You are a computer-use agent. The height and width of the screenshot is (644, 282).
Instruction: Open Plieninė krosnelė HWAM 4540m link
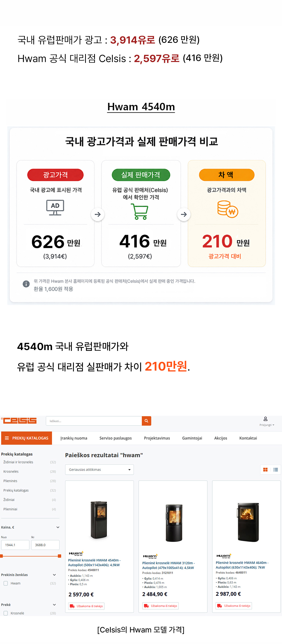tap(94, 562)
